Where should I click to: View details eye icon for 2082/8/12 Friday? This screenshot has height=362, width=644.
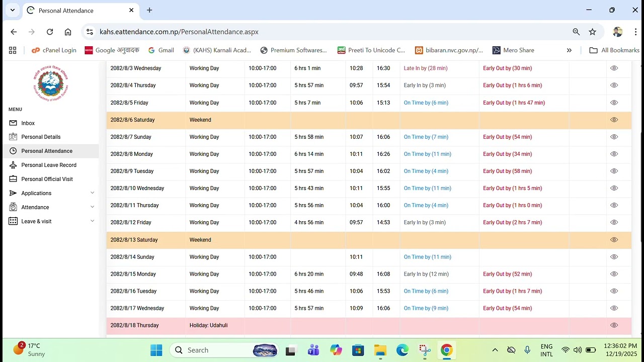coord(614,222)
